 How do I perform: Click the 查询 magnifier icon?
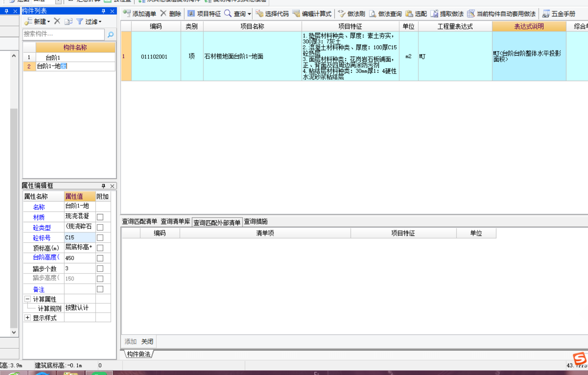228,13
